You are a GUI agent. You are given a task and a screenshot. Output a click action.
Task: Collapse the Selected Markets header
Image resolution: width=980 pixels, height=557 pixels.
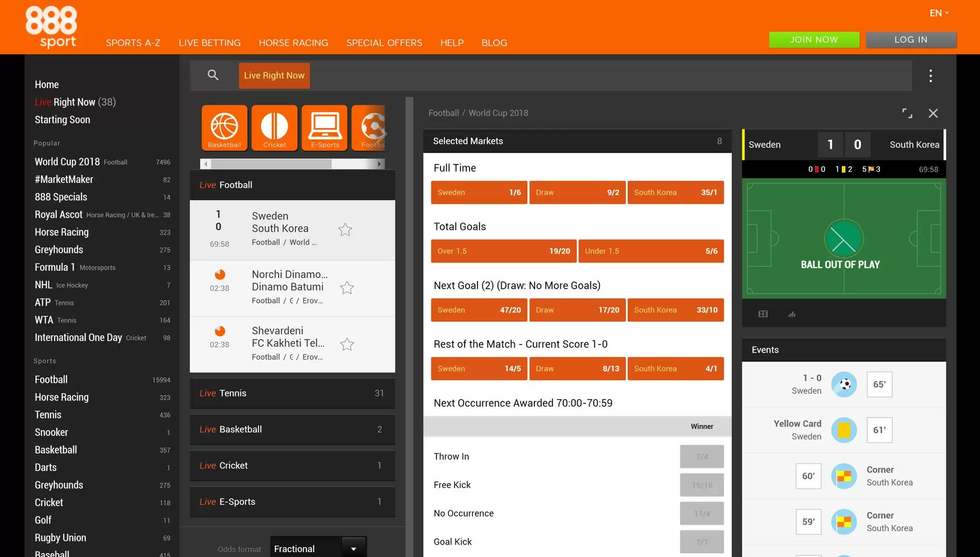point(577,141)
